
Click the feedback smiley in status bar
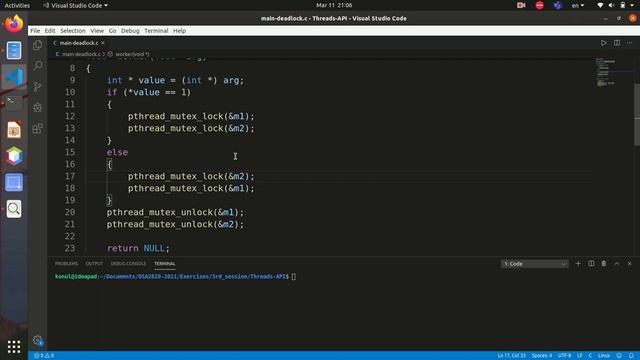[x=619, y=356]
